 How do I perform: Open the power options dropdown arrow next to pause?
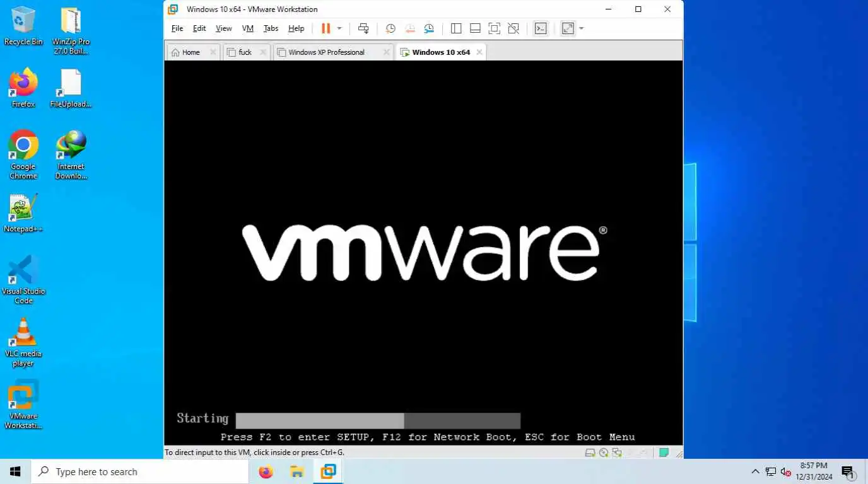click(339, 28)
